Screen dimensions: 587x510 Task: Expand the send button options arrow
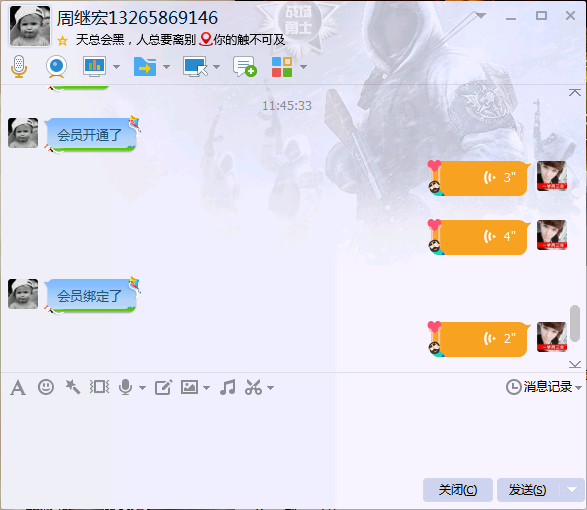point(572,489)
